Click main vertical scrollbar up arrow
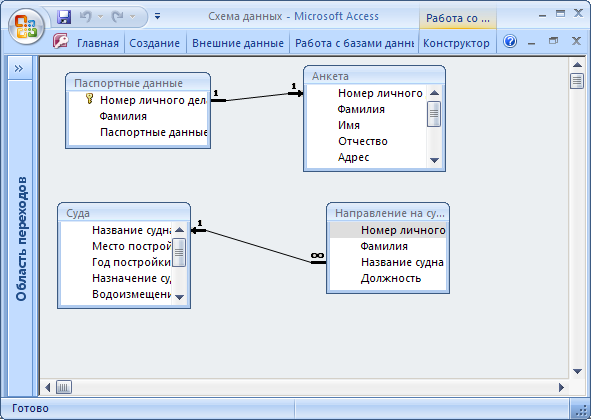 pos(577,65)
